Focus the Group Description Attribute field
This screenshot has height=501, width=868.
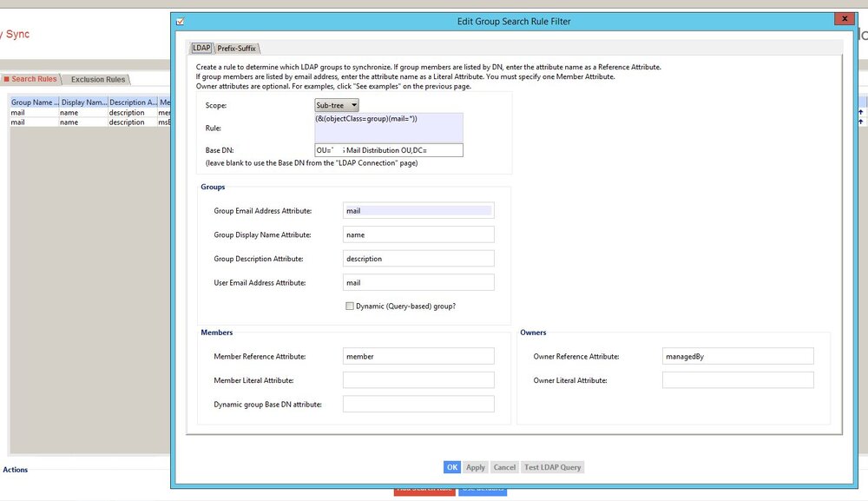(418, 259)
